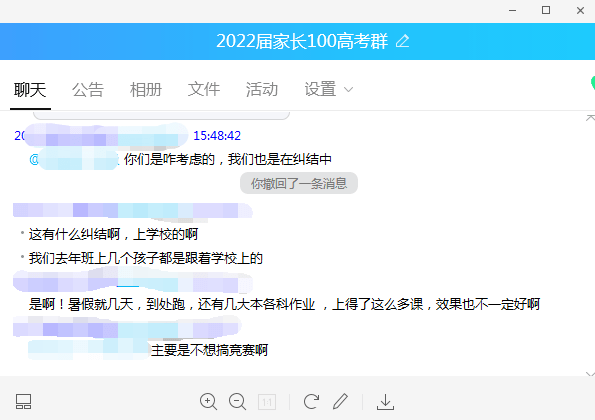
Task: Click the chat scroll down arrow
Action: 590,374
